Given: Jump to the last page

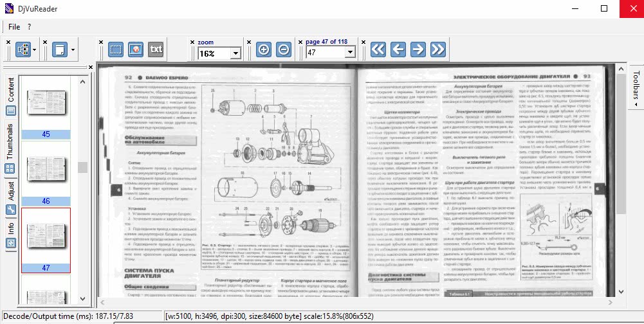Looking at the screenshot, I should point(438,50).
